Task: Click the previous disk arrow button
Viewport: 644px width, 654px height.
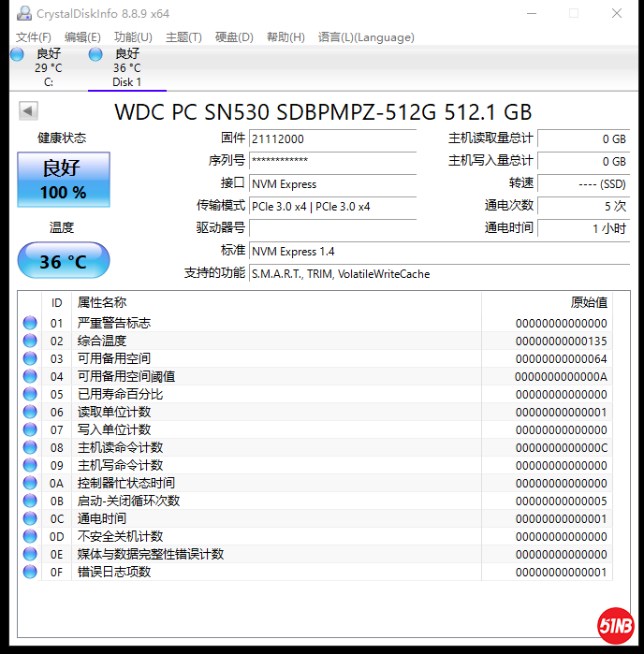Action: (x=28, y=111)
